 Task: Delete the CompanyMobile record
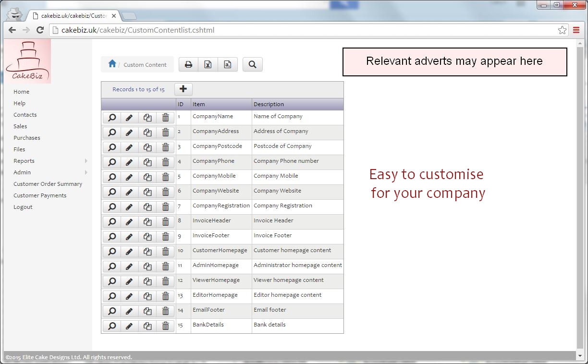tap(166, 177)
